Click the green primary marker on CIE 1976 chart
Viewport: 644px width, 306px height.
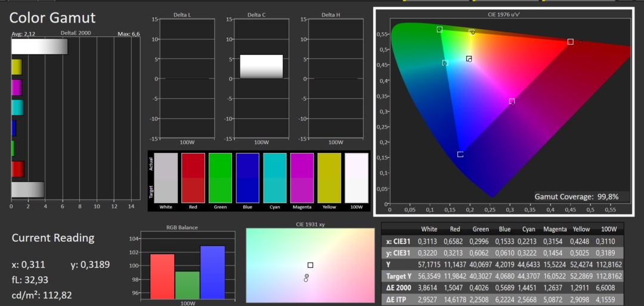tap(439, 29)
